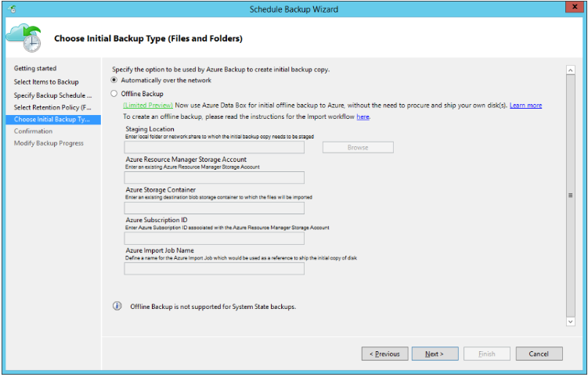Close the Schedule Backup Wizard window
588x377 pixels.
(575, 7)
